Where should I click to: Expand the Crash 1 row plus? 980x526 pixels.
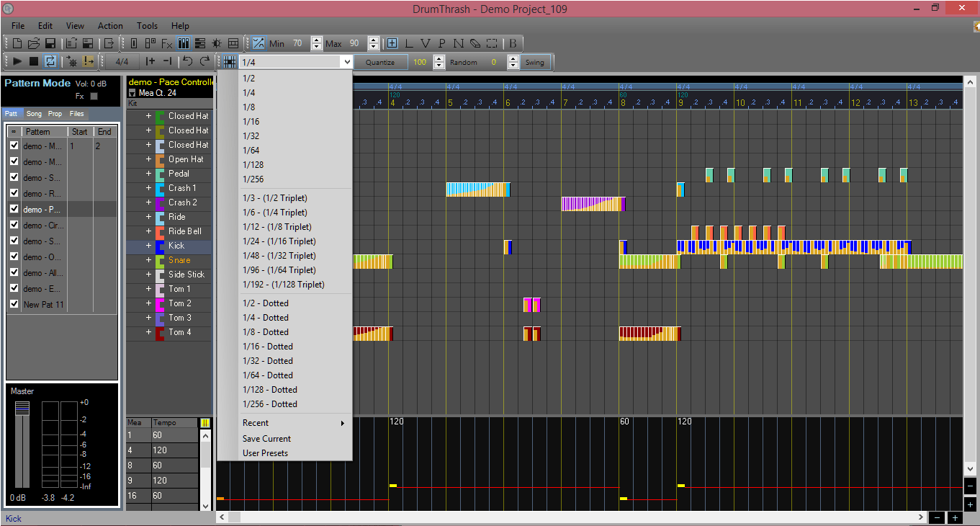(149, 188)
